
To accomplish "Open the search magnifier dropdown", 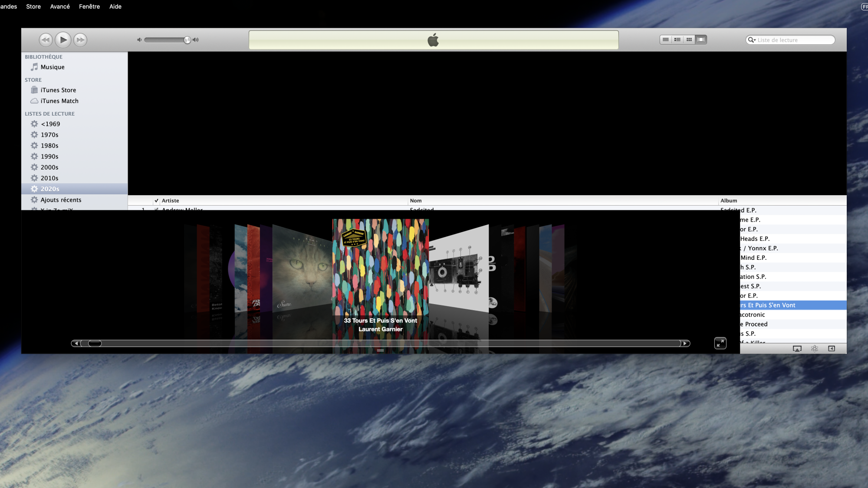I will 752,40.
